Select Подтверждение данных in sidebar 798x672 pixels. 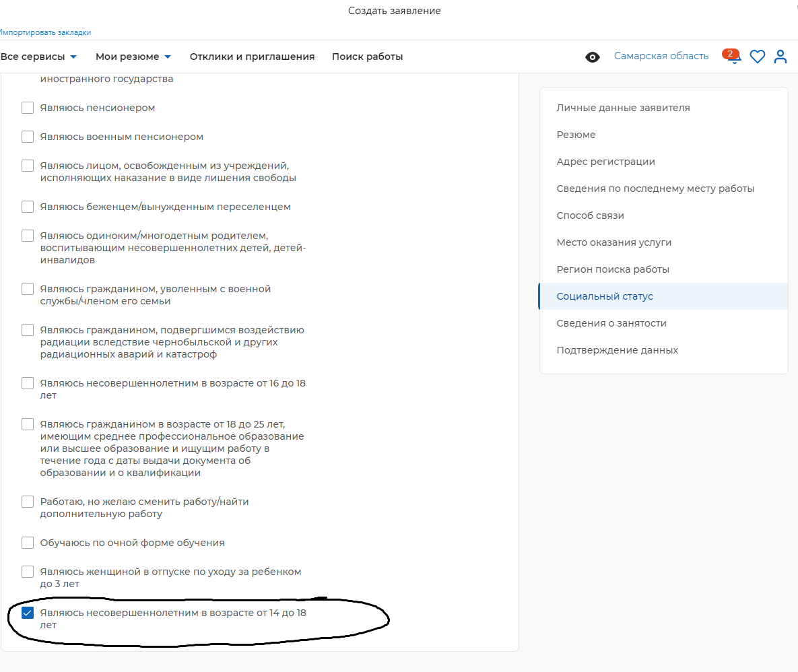click(617, 350)
